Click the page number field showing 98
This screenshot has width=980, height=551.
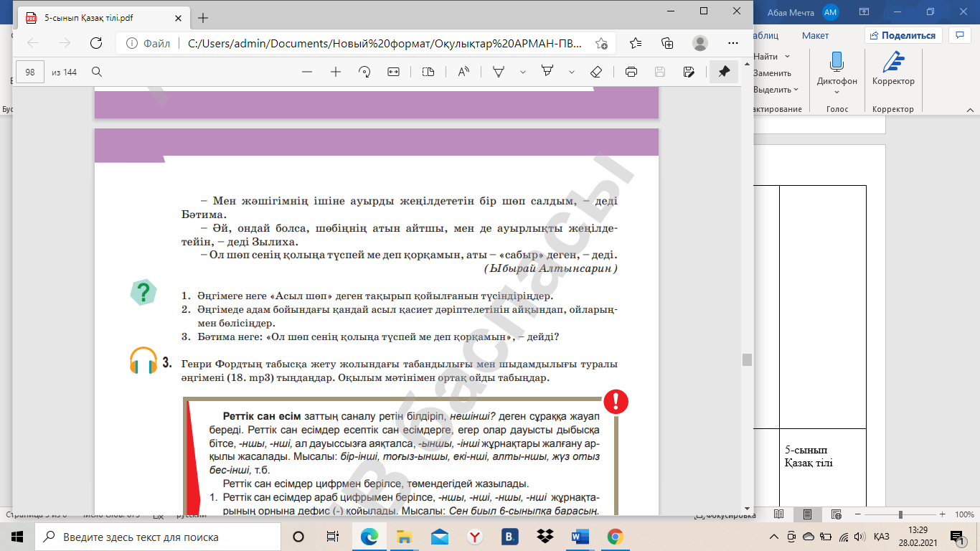click(30, 72)
